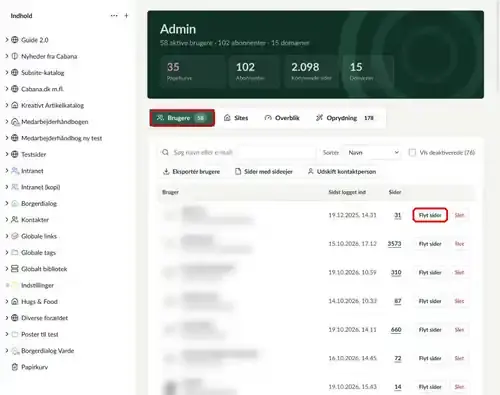Click the Kontakter people icon
The width and height of the screenshot is (500, 395).
(x=15, y=220)
